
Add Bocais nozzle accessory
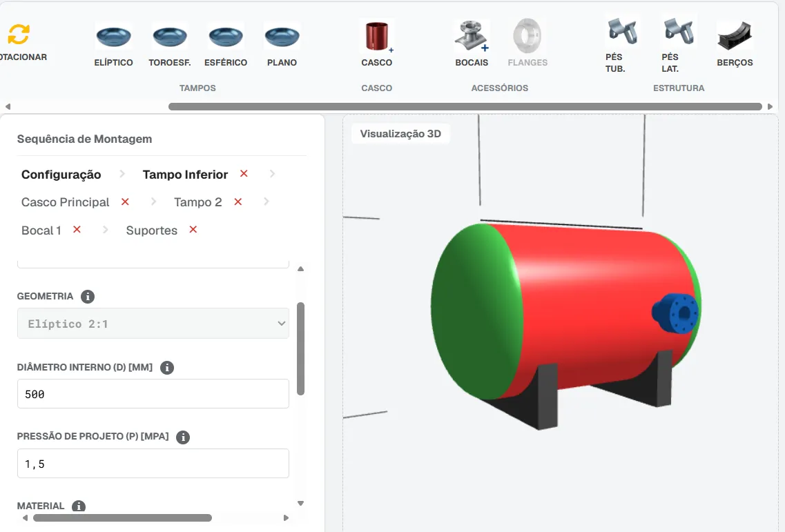(472, 45)
